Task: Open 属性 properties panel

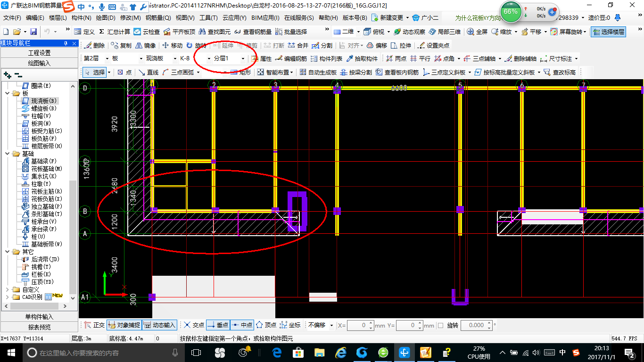Action: tap(262, 59)
